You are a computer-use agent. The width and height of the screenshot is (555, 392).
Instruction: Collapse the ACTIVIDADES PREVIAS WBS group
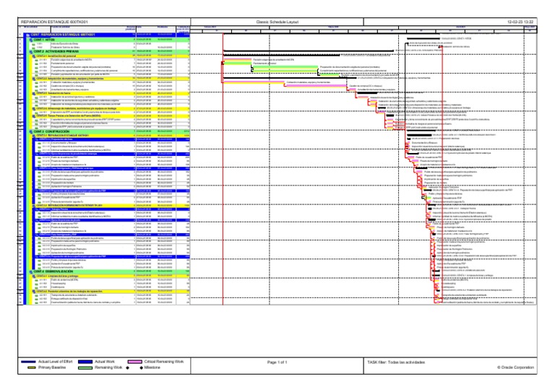31,51
